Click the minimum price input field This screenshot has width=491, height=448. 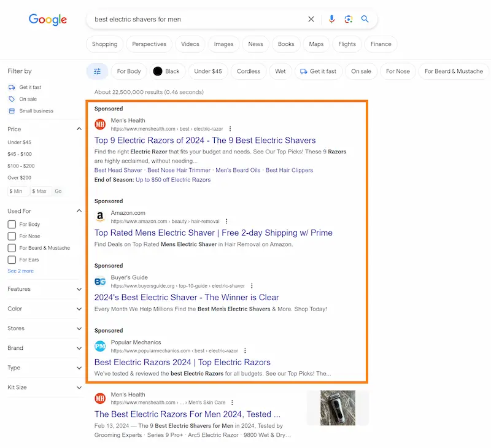tap(18, 191)
